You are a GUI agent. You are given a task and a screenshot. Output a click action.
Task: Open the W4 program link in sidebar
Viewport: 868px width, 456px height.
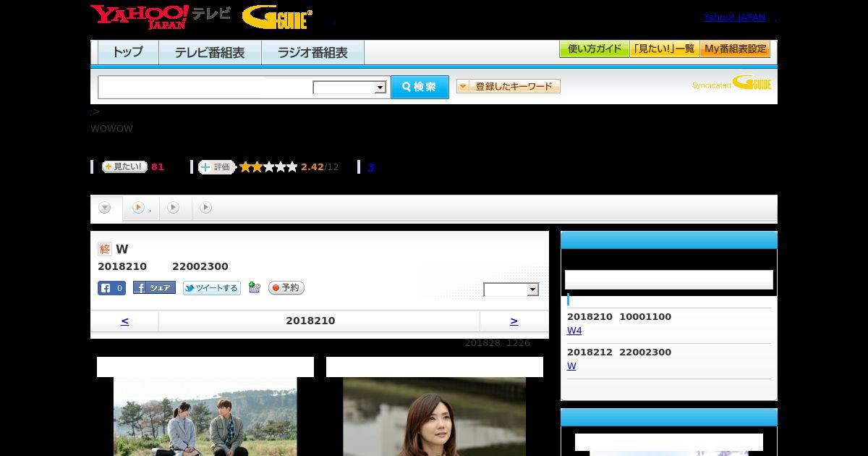(x=574, y=331)
